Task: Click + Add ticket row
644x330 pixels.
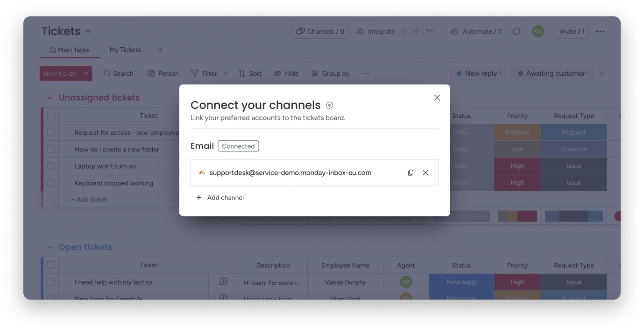Action: [89, 200]
